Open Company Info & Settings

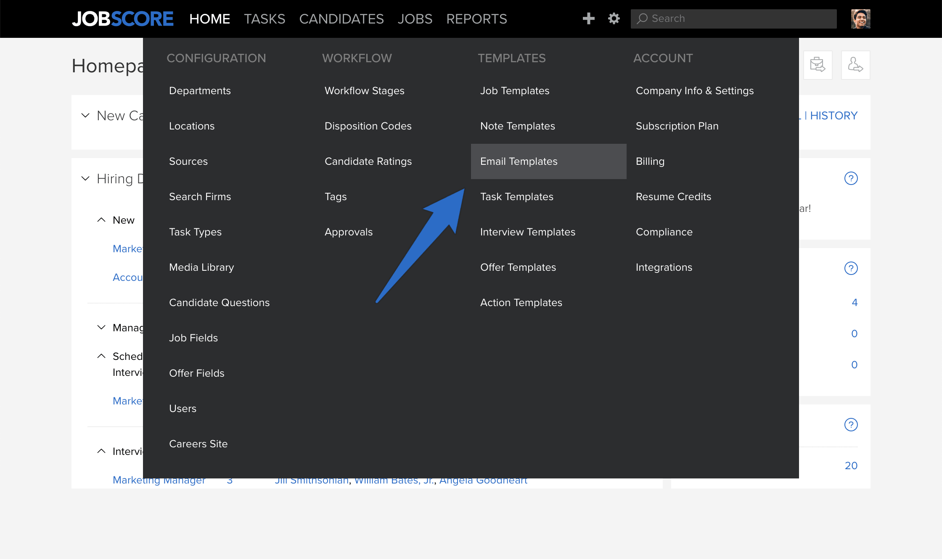[x=695, y=91]
